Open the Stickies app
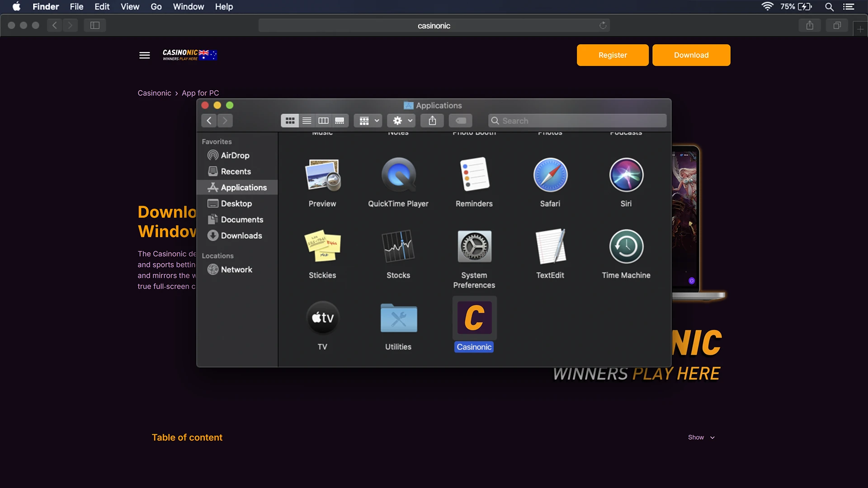Viewport: 868px width, 488px height. [322, 246]
